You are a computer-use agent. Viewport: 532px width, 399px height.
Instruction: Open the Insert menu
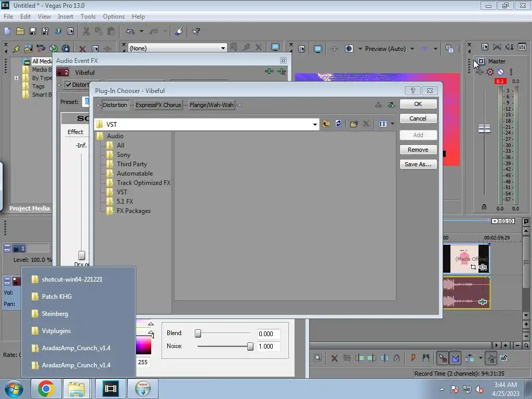tap(65, 16)
